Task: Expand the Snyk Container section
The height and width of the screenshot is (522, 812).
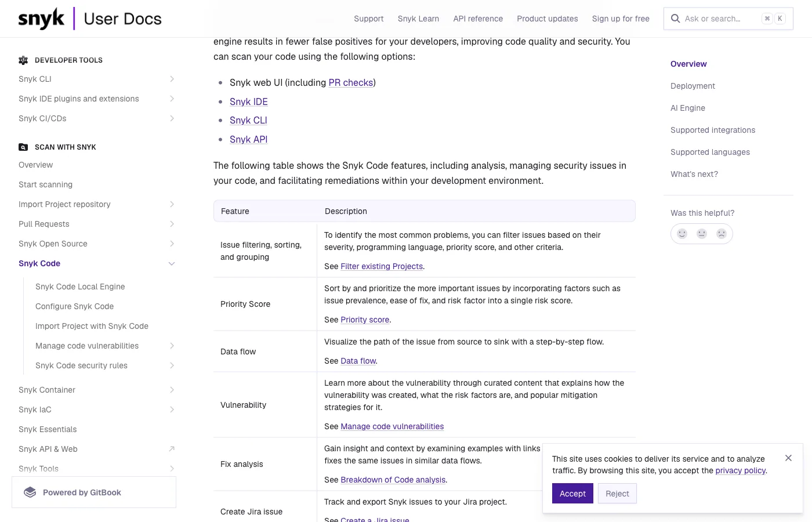Action: pyautogui.click(x=172, y=390)
